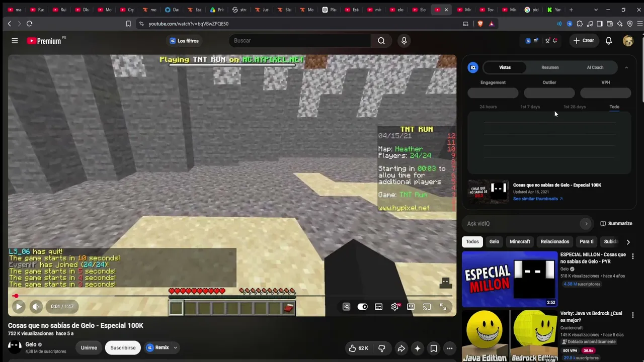Create content with the Crear button
Screen dimensions: 644x362
pos(584,41)
